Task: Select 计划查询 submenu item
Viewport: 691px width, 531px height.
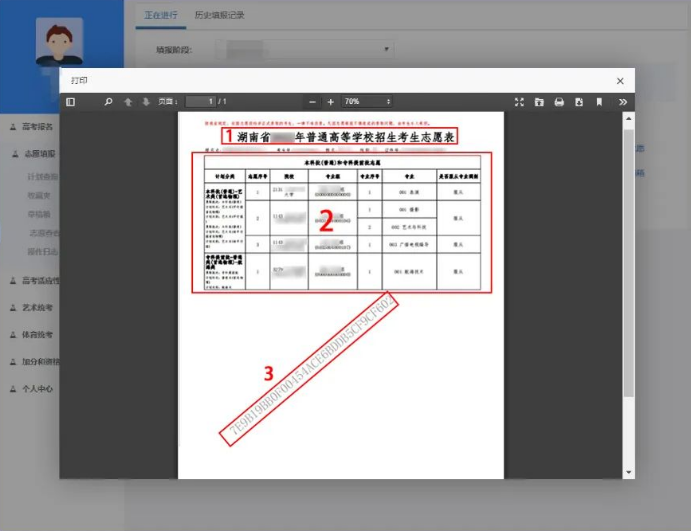Action: pos(43,177)
